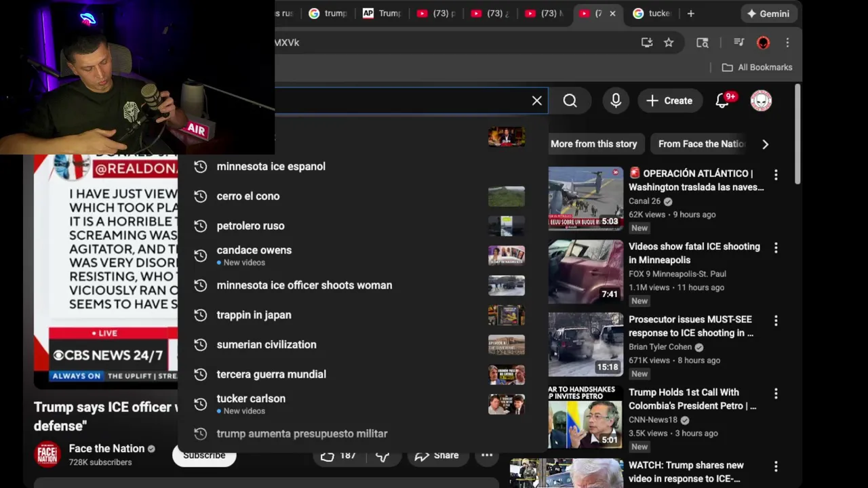Viewport: 868px width, 488px height.
Task: Select the 'cerro el cono' suggestion
Action: click(363, 197)
